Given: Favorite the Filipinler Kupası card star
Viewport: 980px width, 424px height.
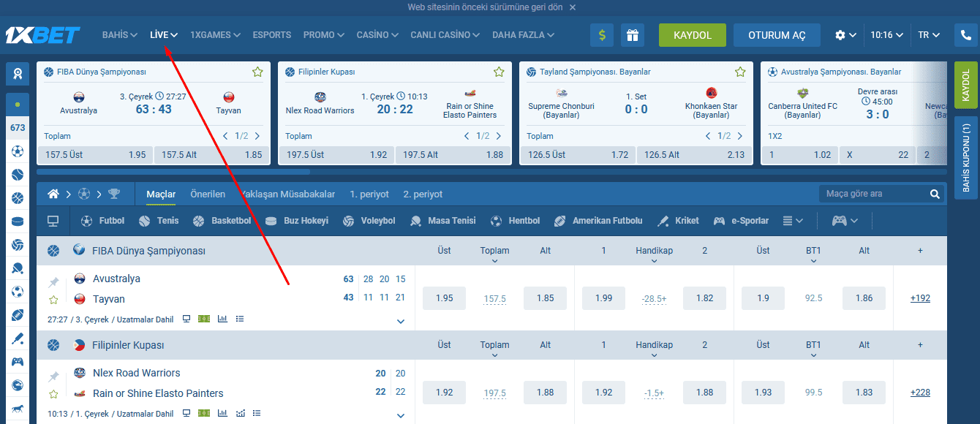Looking at the screenshot, I should coord(499,72).
